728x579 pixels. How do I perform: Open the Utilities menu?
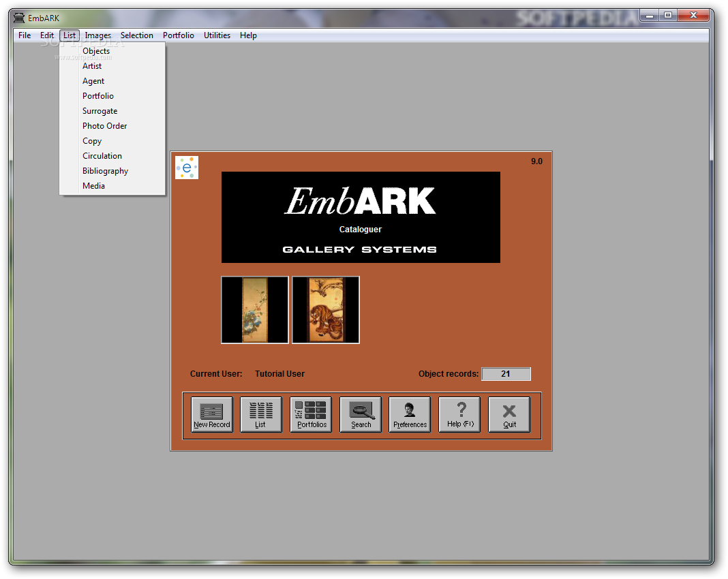click(x=217, y=35)
